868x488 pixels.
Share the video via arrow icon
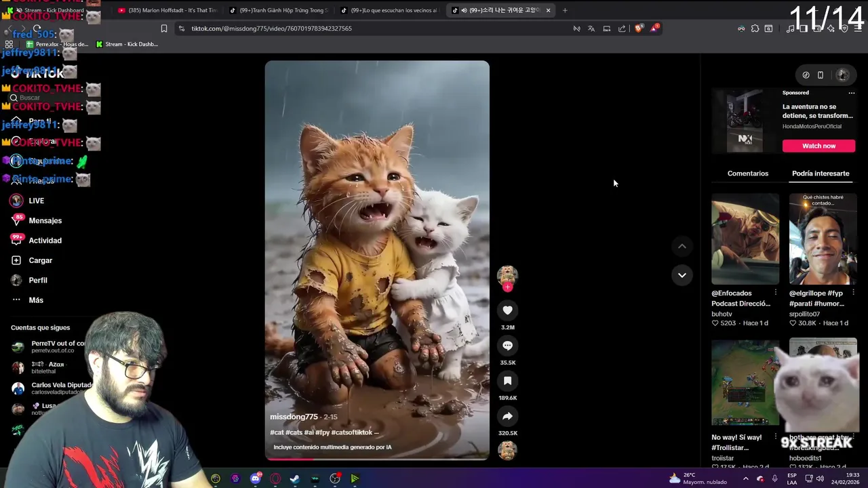pos(507,416)
